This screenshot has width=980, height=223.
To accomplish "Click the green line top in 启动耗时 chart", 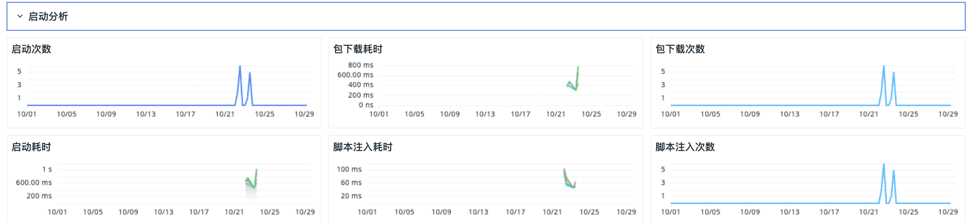I will pos(256,170).
